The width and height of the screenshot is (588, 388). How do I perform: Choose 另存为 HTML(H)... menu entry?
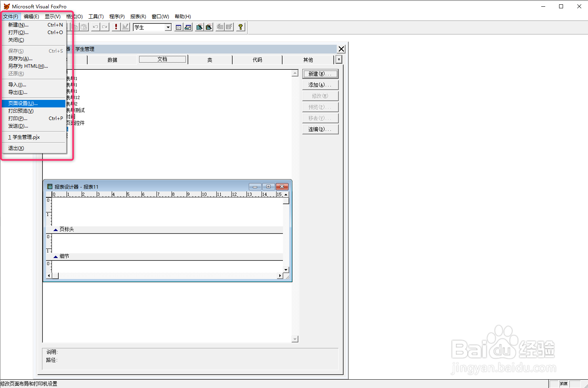[34, 66]
